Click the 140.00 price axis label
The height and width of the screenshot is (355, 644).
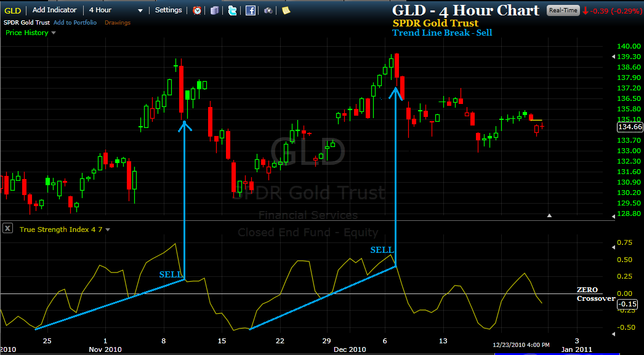[x=627, y=46]
